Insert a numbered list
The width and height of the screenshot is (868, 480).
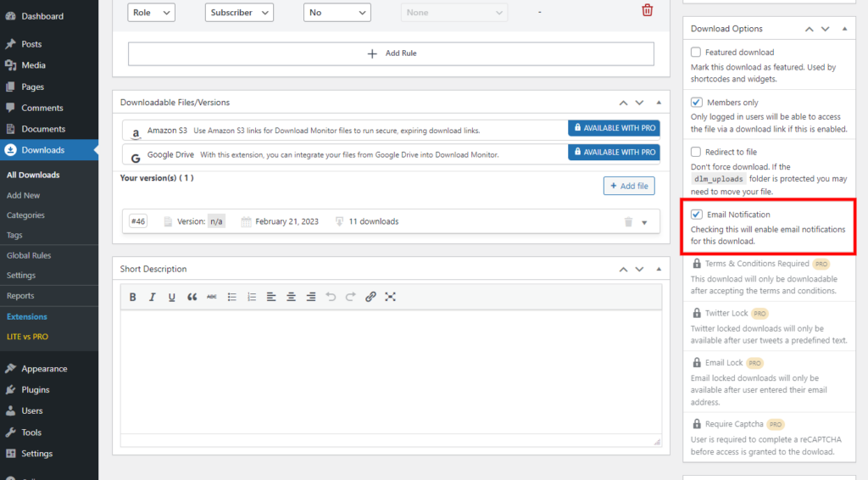(251, 297)
